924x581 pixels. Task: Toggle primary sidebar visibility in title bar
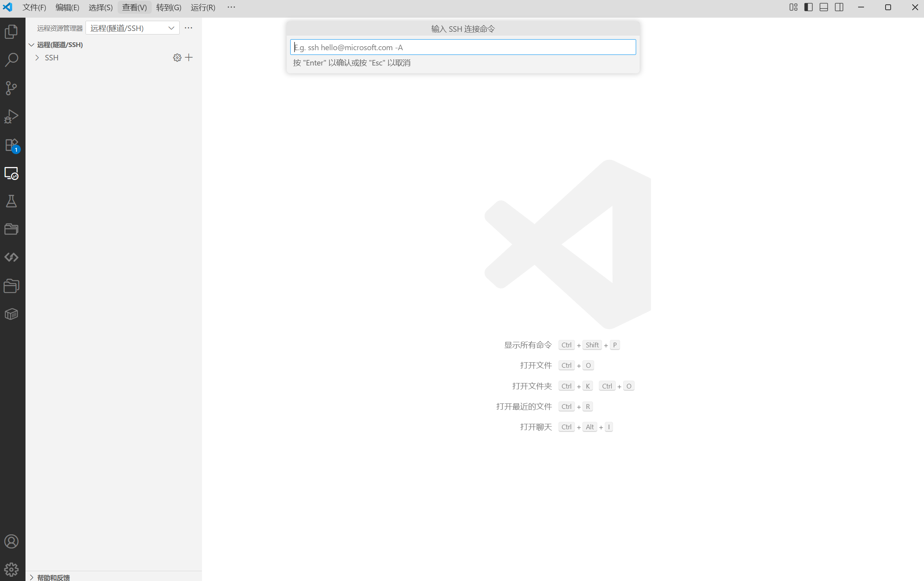click(808, 7)
